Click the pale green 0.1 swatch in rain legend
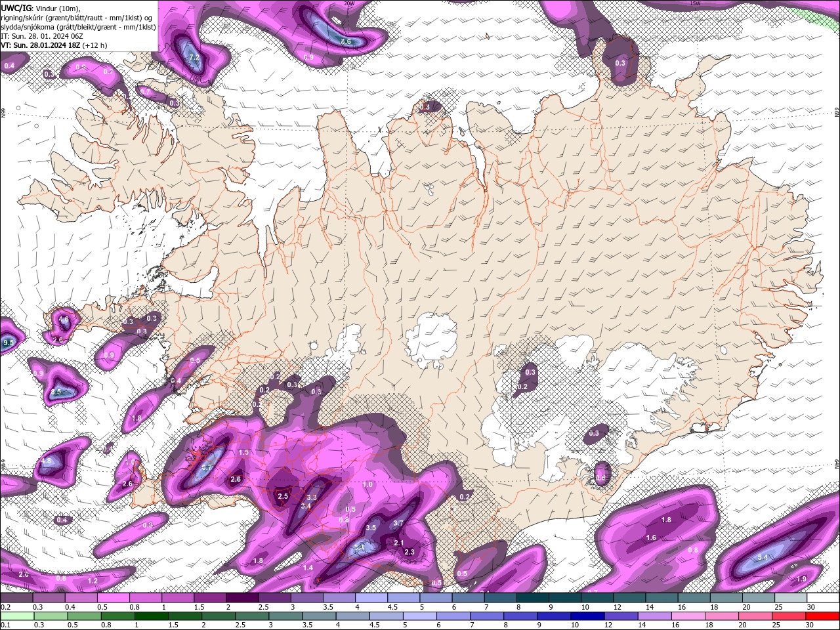 pos(16,616)
